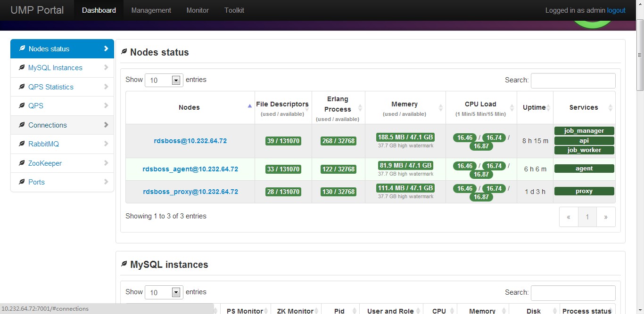The height and width of the screenshot is (314, 644).
Task: Open Nodes status entries-per-page dropdown
Action: click(x=164, y=80)
